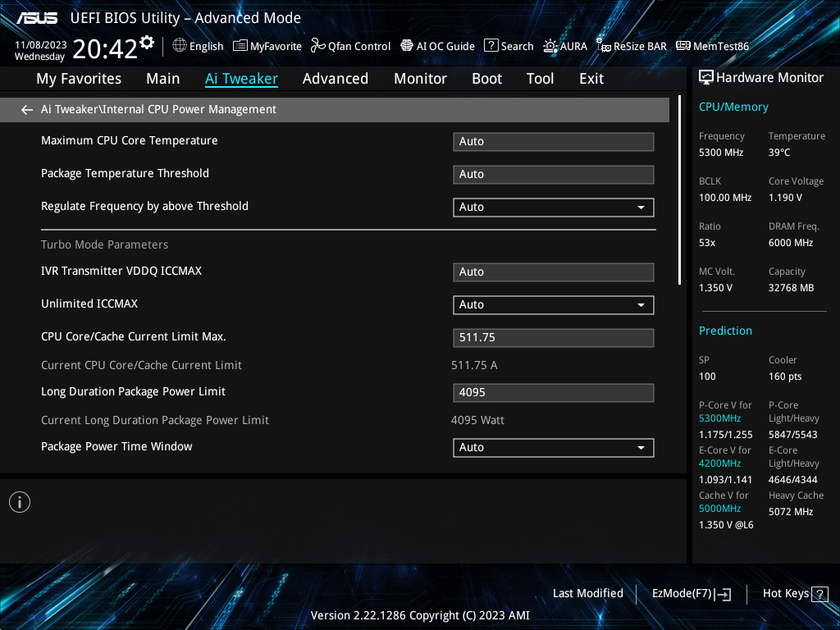Image resolution: width=840 pixels, height=630 pixels.
Task: Click Last Modified button
Action: [x=587, y=594]
